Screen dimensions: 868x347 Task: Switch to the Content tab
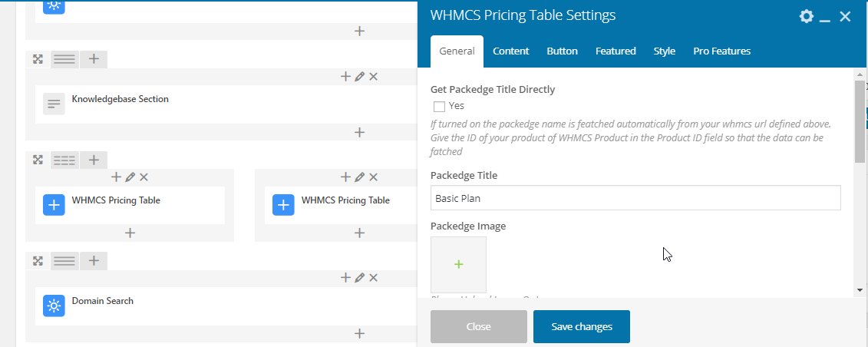pyautogui.click(x=511, y=51)
